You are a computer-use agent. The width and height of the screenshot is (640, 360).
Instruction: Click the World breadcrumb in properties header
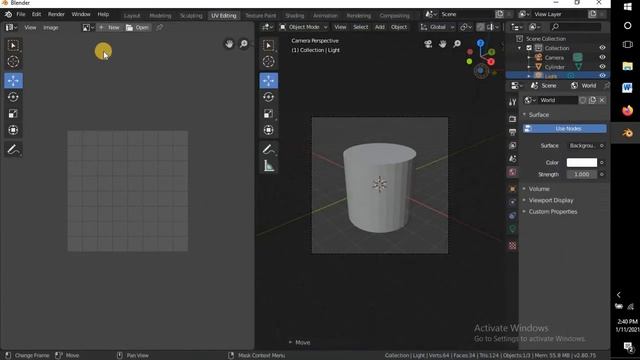(x=584, y=85)
